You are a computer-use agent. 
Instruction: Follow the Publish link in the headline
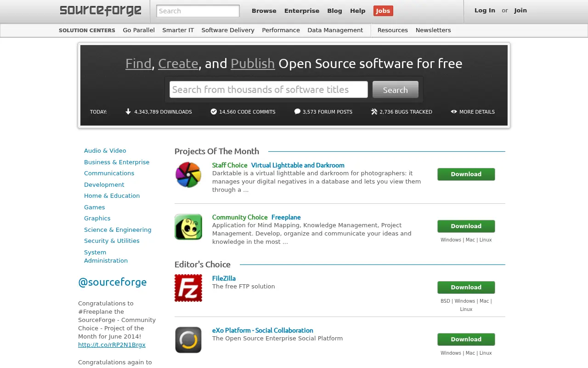pyautogui.click(x=253, y=63)
